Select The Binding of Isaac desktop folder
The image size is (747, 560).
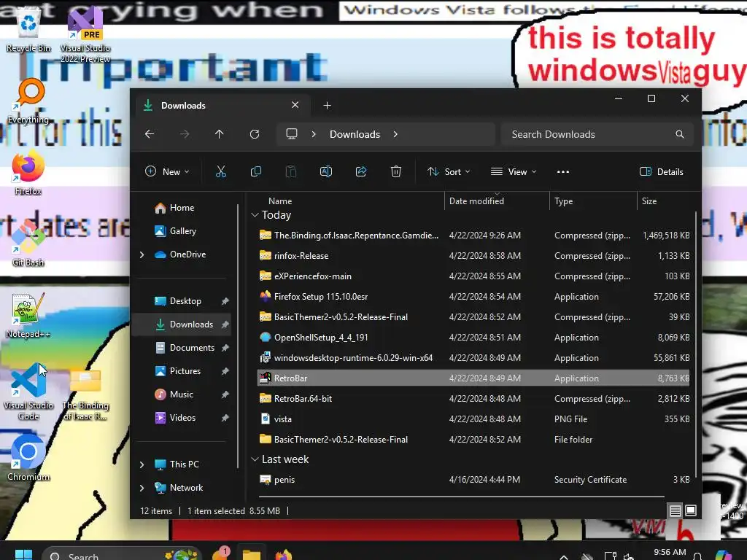click(85, 394)
